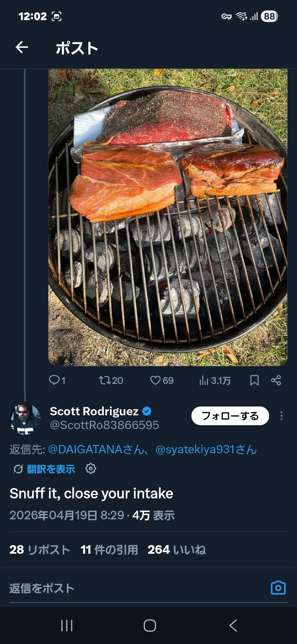
Task: Open Scott Rodriguez's profile avatar
Action: (25, 419)
